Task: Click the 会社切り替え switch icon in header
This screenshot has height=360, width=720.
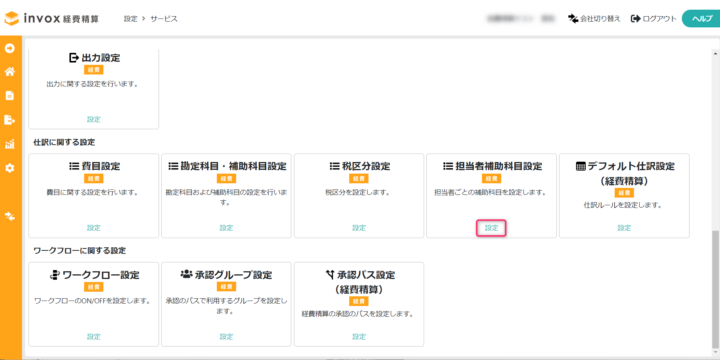Action: (573, 19)
